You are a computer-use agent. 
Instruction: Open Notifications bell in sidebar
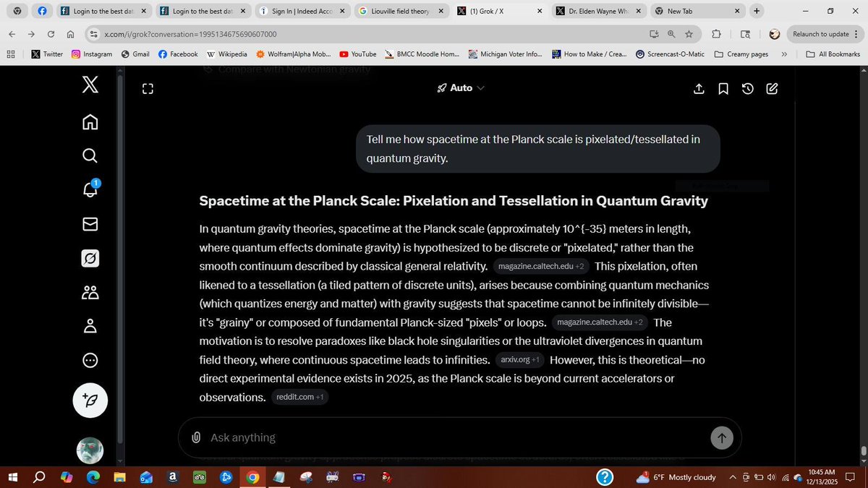90,189
